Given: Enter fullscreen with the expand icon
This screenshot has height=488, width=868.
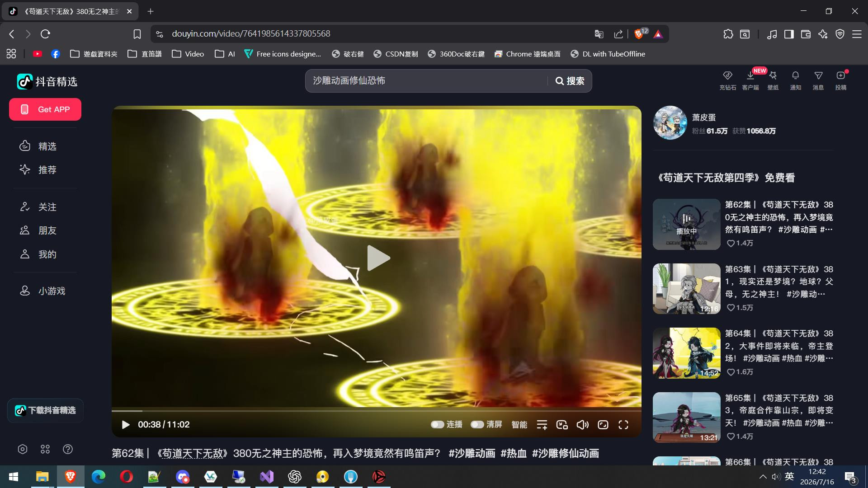Looking at the screenshot, I should pos(623,425).
